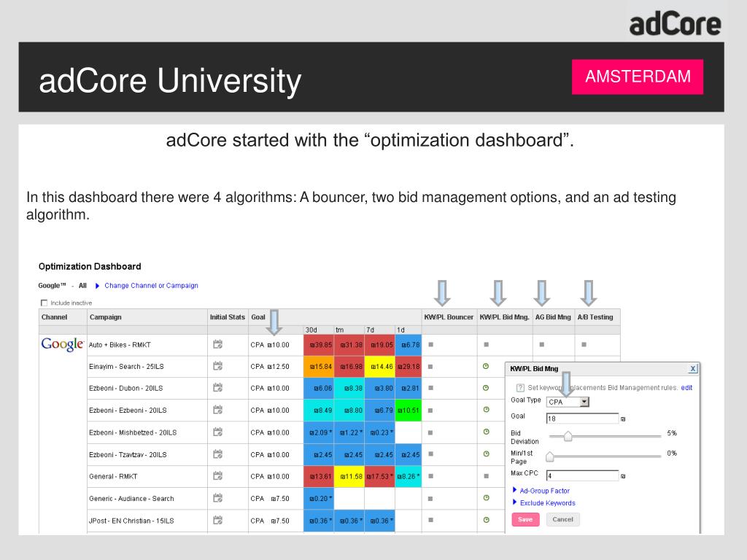The image size is (747, 560).
Task: Open Initial Stats icon for Auto + Bikes - RMKT
Action: [x=217, y=344]
